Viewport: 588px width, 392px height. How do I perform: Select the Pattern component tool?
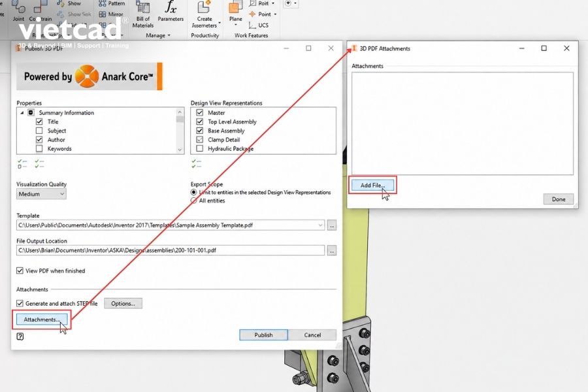coord(112,3)
